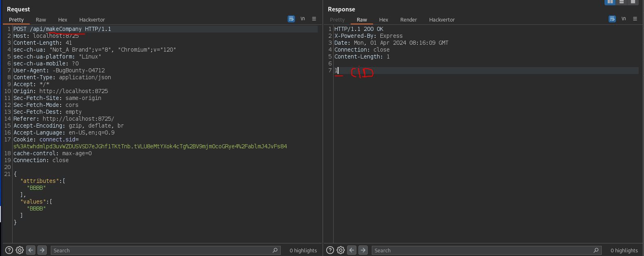The image size is (644, 256).
Task: Click the sec-ch-ua header line
Action: pyautogui.click(x=95, y=50)
